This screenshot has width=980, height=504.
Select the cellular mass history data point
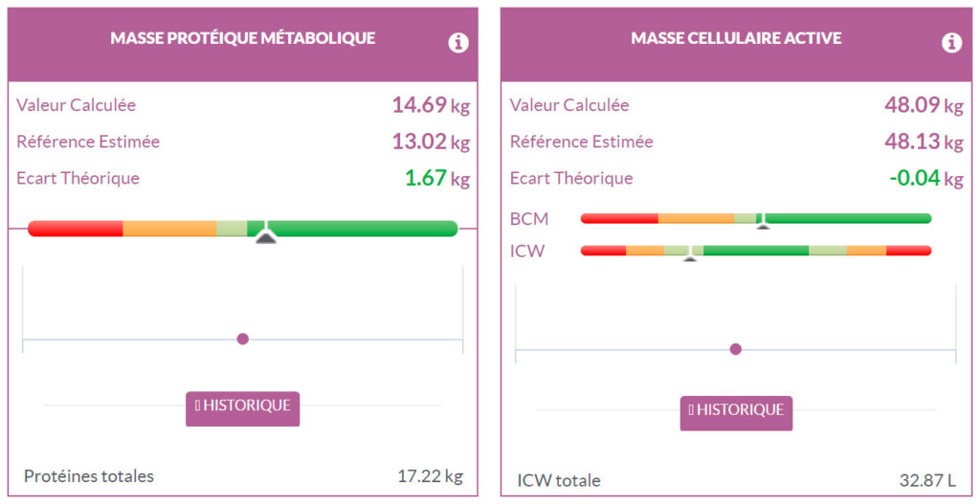(735, 349)
